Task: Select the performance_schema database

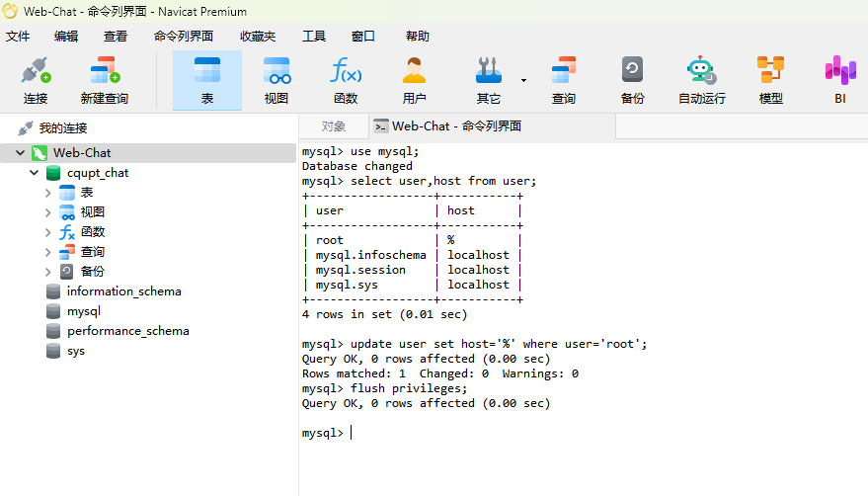Action: pos(127,331)
